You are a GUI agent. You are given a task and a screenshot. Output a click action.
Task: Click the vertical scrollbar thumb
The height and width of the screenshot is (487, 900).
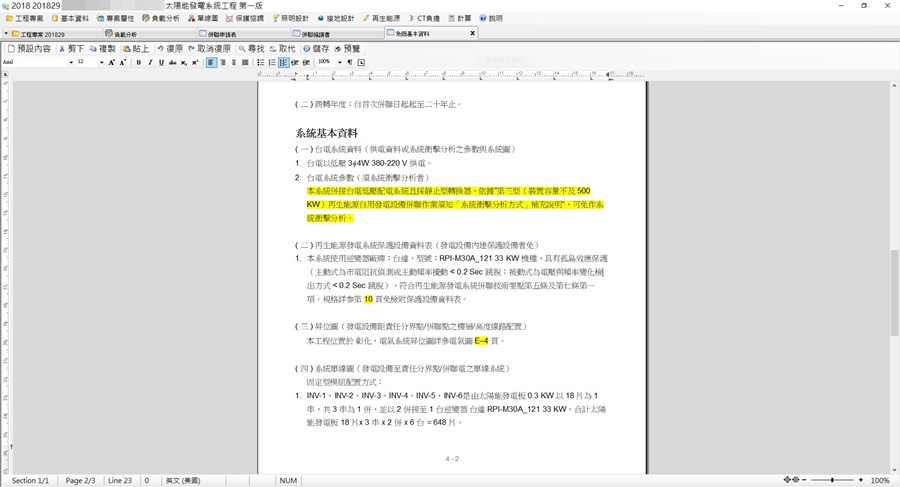click(894, 293)
